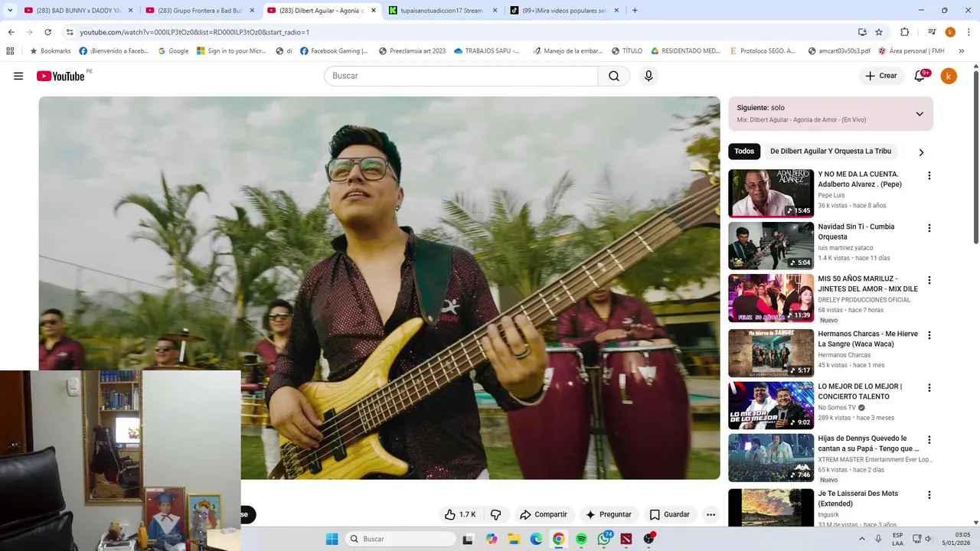Open options for Hijas de Dennys Quevedo video
The height and width of the screenshot is (551, 980).
[x=929, y=440]
